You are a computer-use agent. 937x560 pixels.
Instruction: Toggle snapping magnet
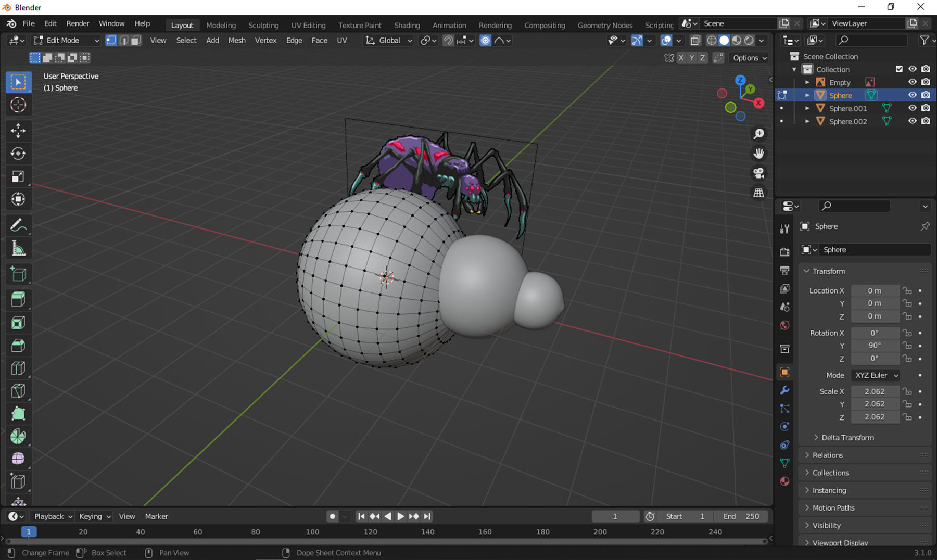pyautogui.click(x=448, y=40)
